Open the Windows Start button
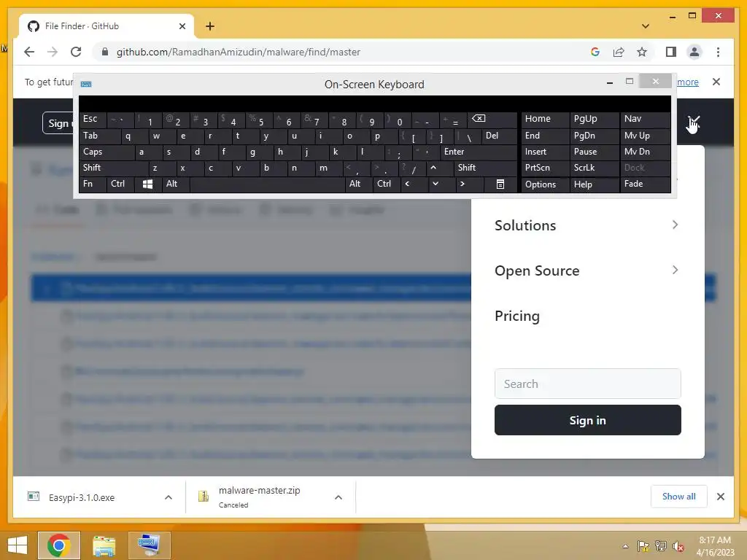Image resolution: width=747 pixels, height=560 pixels. point(18,545)
